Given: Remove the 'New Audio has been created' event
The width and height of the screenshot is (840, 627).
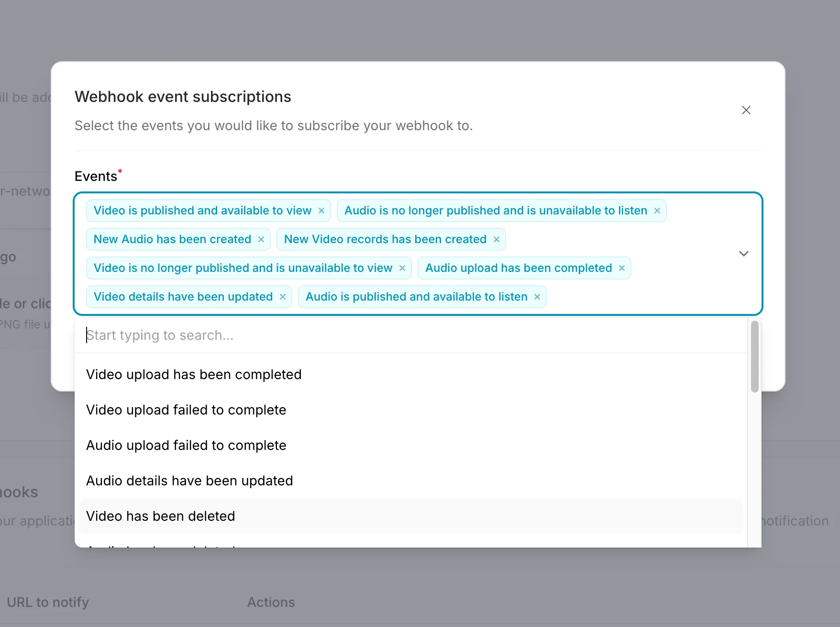Looking at the screenshot, I should 261,239.
